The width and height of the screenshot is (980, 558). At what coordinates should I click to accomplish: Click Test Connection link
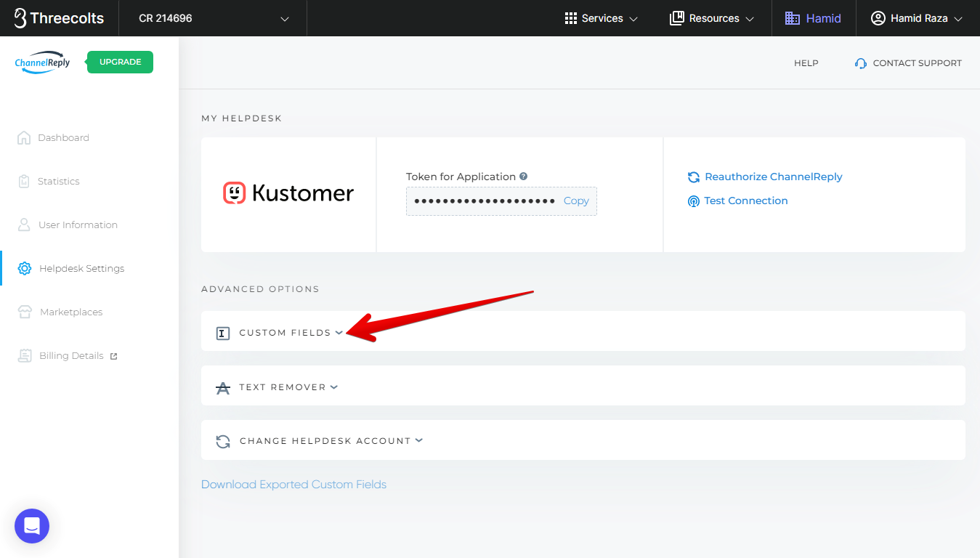tap(746, 201)
